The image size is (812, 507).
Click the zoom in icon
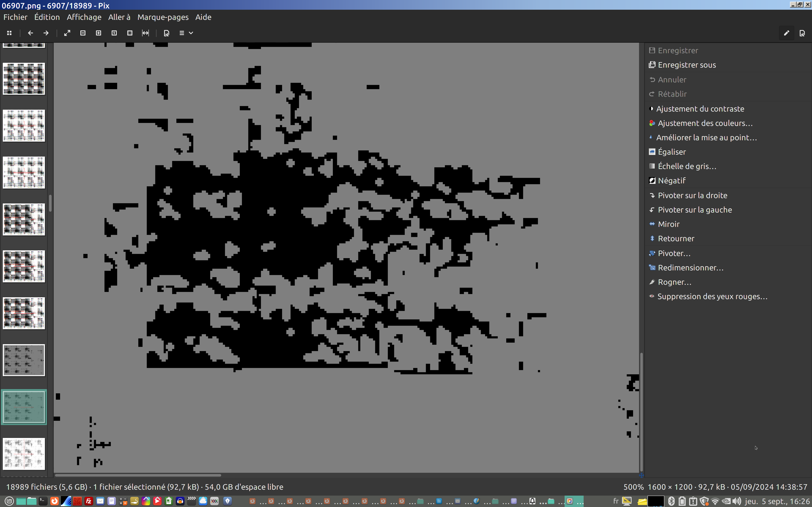[99, 33]
